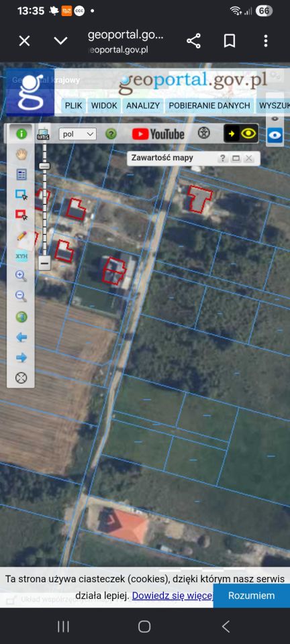Screen dimensions: 290x644
Task: Select the green info identify tool
Action: [21, 133]
